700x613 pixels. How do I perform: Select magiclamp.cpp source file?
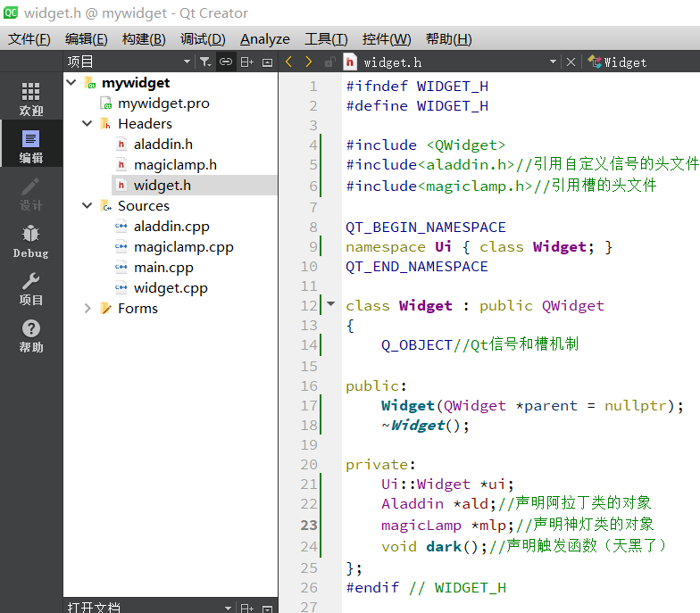[184, 246]
